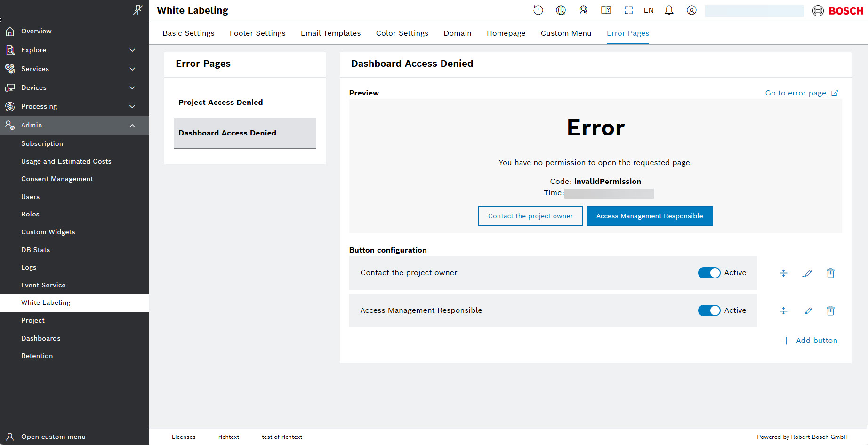Toggle Access Management Responsible active switch

(x=709, y=310)
